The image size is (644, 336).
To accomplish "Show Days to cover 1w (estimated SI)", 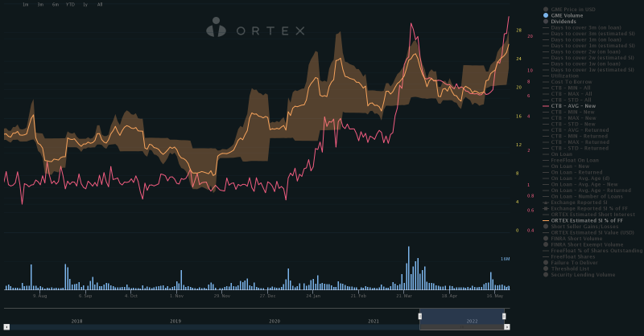I will tap(588, 70).
